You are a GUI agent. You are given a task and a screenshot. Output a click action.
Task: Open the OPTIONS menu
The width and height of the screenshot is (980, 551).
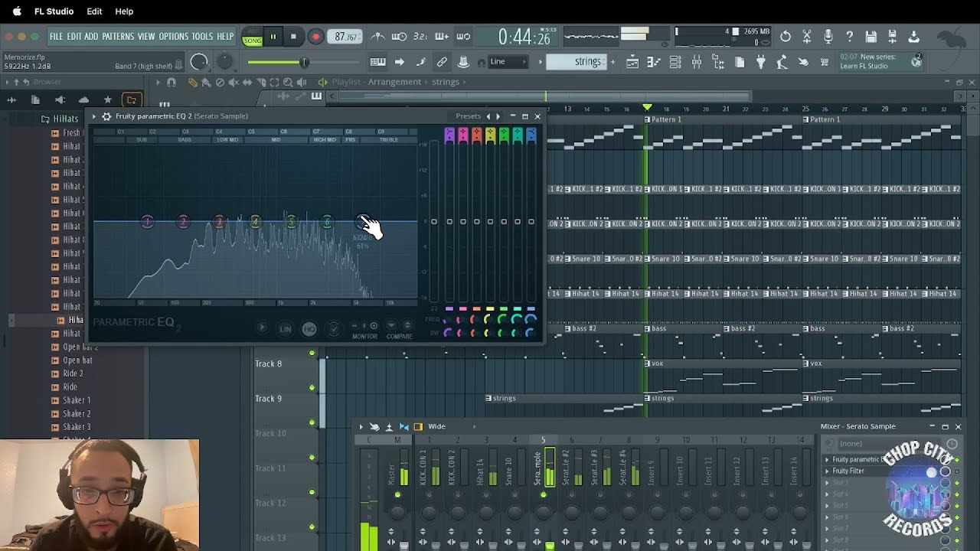click(173, 36)
